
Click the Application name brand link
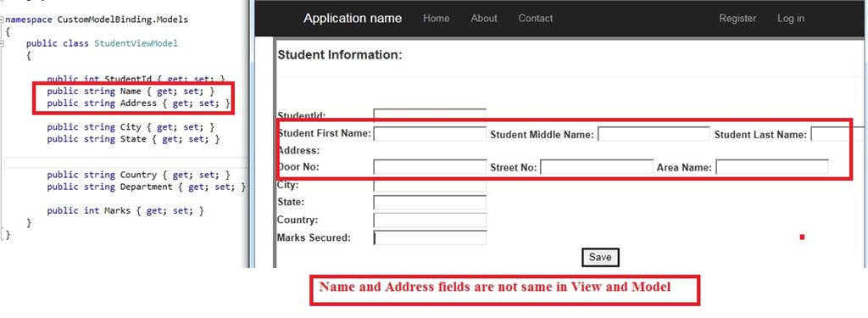[x=353, y=19]
